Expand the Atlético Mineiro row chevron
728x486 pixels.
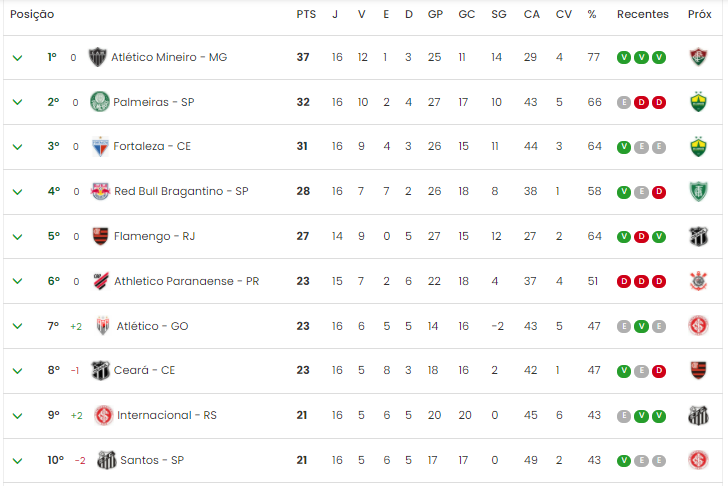(17, 58)
